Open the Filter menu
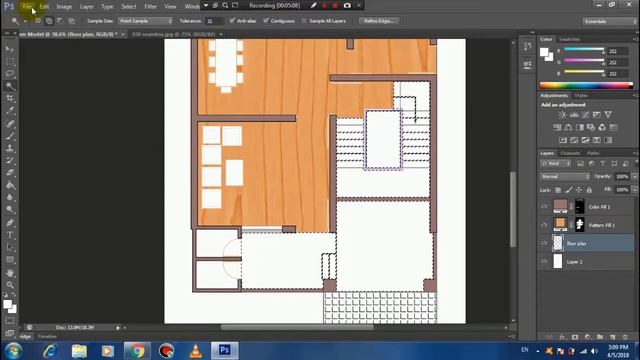The height and width of the screenshot is (360, 640). (150, 7)
